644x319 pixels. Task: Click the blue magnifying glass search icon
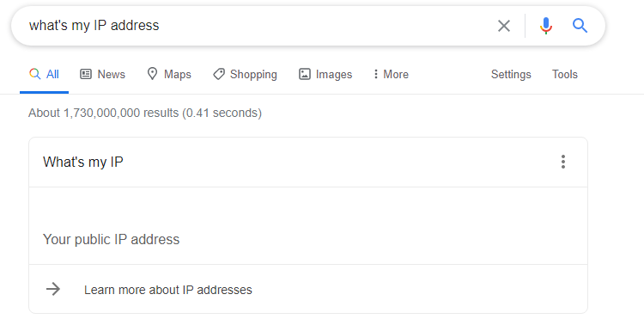click(x=580, y=26)
